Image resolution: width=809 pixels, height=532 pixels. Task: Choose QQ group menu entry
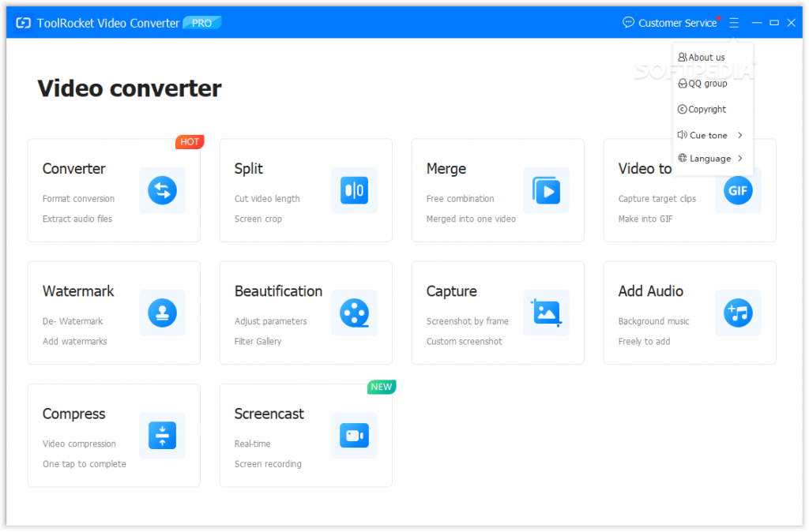[x=706, y=84]
